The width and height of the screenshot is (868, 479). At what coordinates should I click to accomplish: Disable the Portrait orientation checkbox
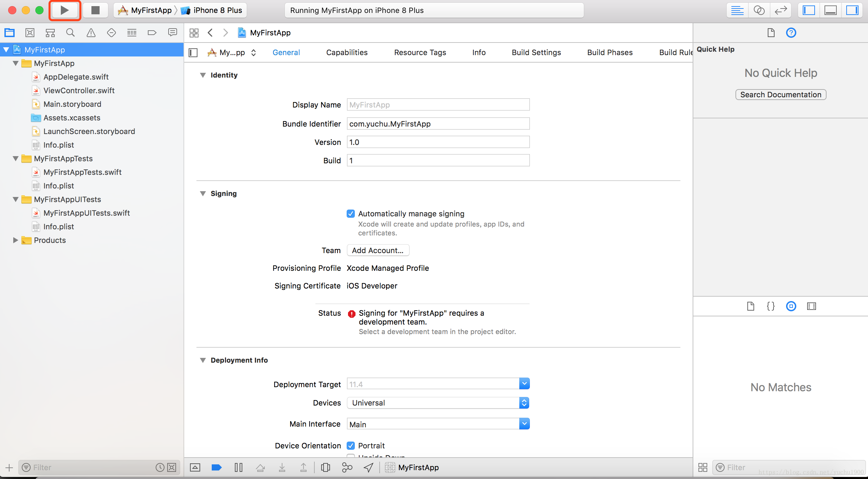(351, 446)
